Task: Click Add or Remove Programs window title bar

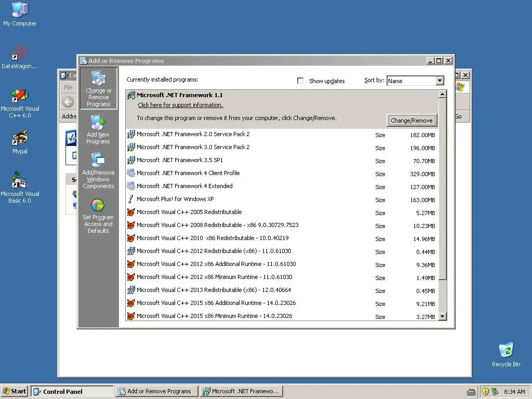Action: pos(253,61)
